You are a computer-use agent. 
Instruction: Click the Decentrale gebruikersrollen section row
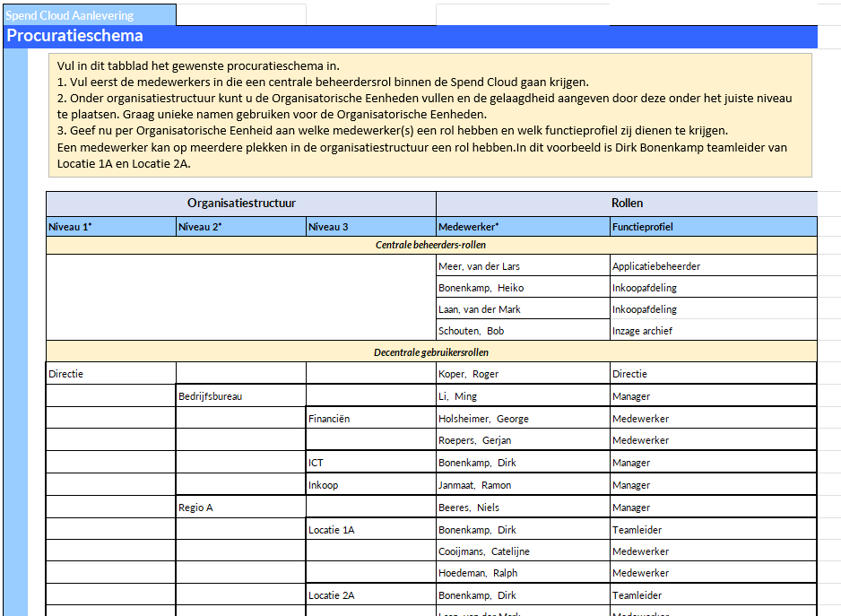(x=431, y=352)
